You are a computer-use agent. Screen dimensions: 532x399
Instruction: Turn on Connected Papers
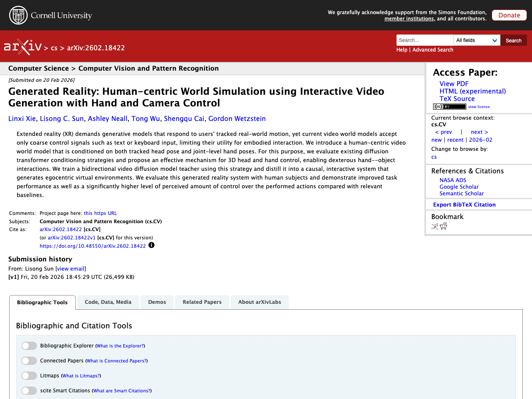tap(29, 360)
